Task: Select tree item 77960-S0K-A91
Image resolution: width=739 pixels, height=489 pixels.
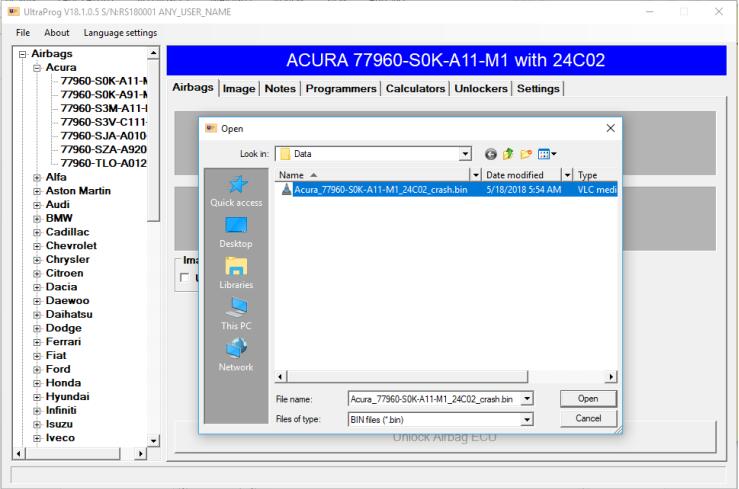Action: 104,95
